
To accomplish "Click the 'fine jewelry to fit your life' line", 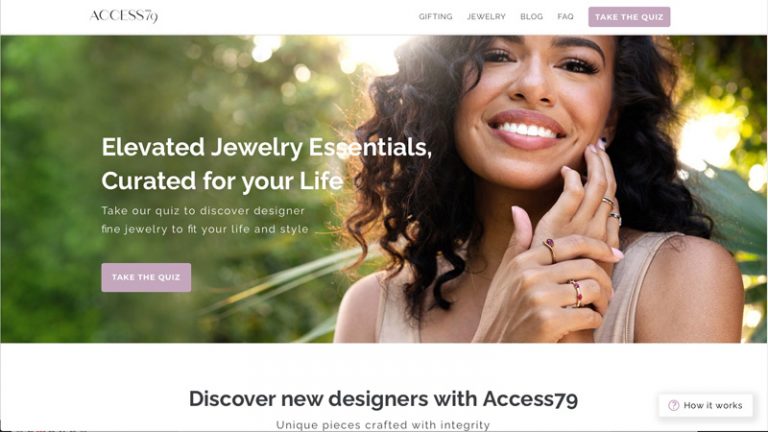I will [205, 229].
